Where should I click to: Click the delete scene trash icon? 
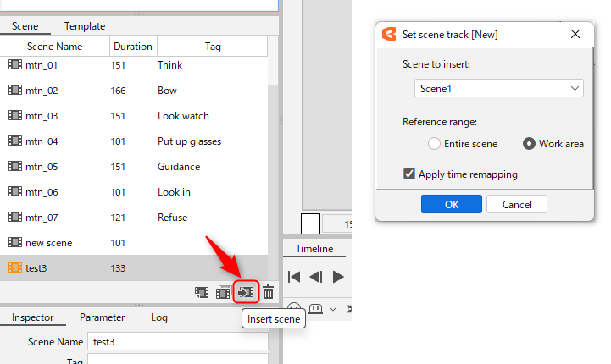[x=268, y=292]
